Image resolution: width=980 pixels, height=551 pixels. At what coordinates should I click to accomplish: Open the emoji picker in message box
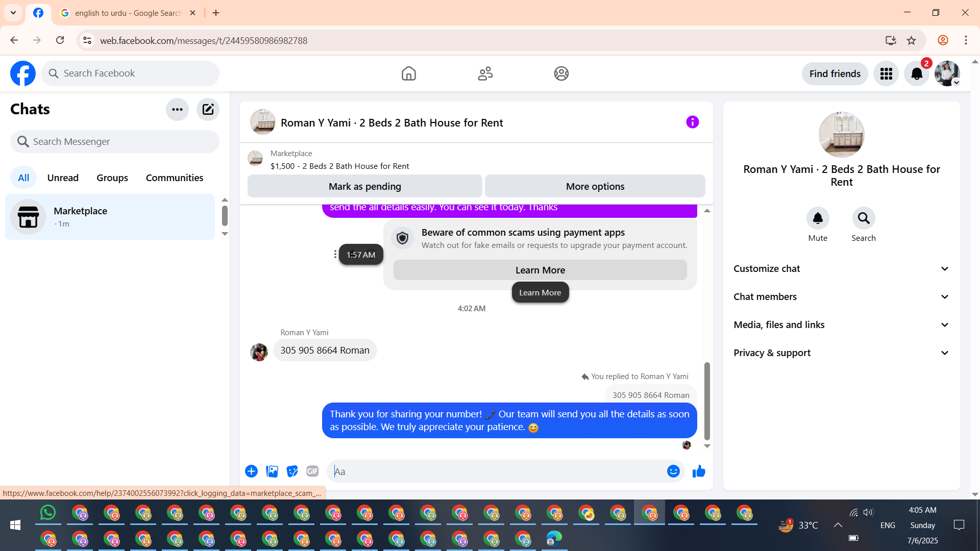pos(673,471)
